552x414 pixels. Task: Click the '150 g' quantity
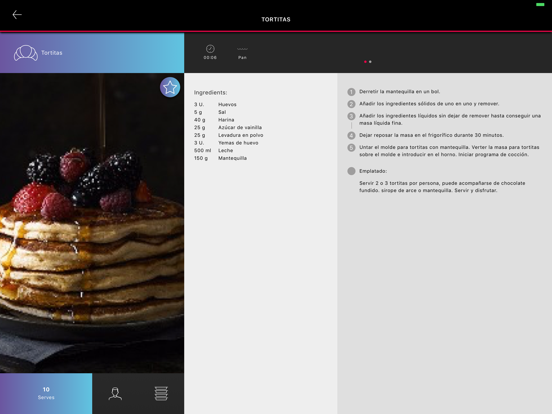click(x=201, y=158)
